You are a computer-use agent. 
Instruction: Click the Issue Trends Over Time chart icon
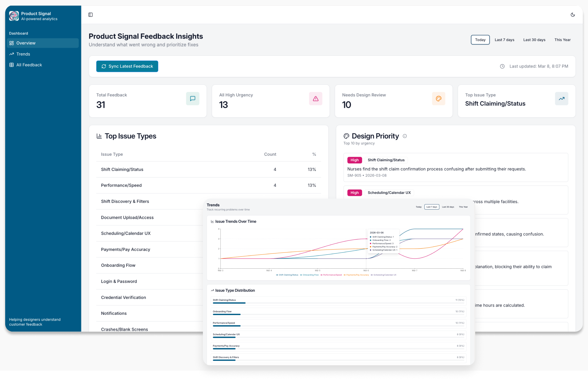[212, 222]
